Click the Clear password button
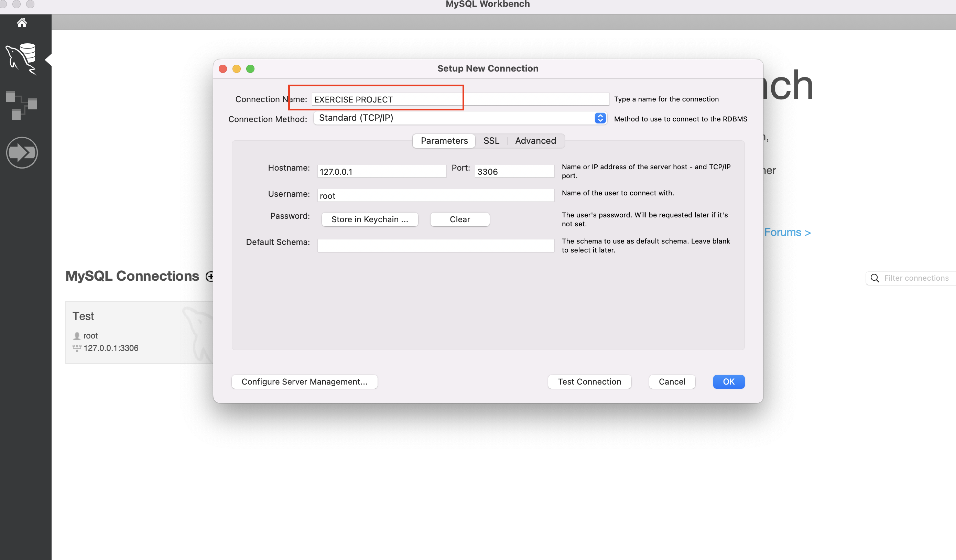956x560 pixels. point(459,219)
